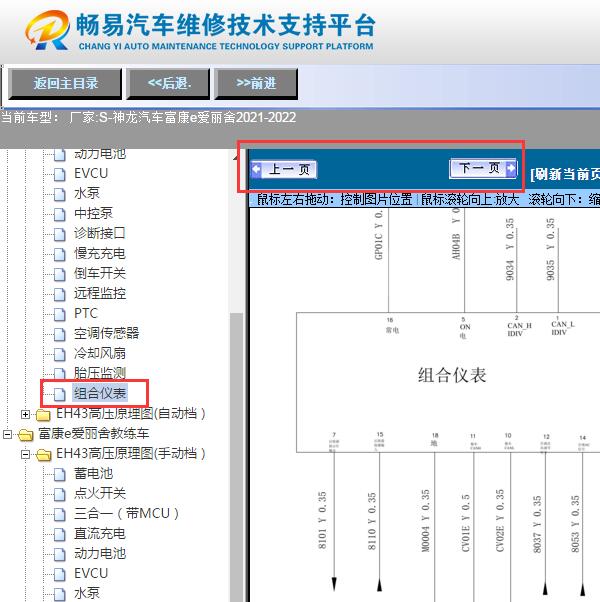The image size is (600, 602).
Task: Select 慢充充电 in the tree
Action: [99, 253]
